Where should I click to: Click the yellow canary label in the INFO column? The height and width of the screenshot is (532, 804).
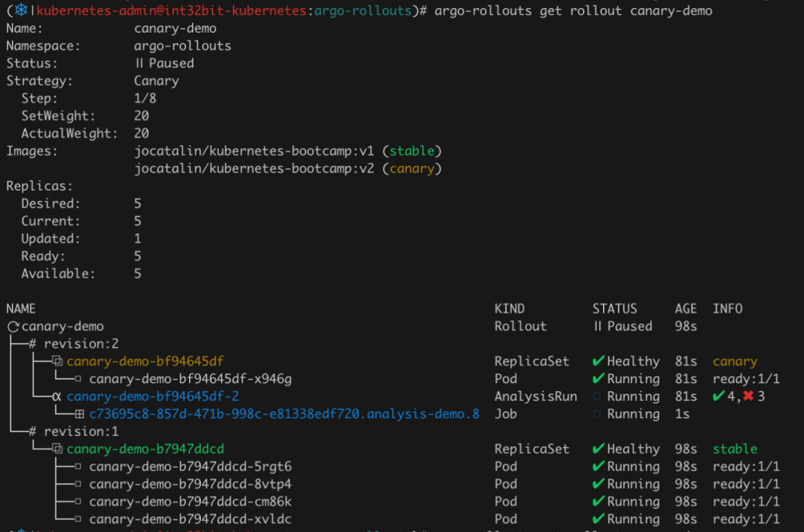[734, 362]
